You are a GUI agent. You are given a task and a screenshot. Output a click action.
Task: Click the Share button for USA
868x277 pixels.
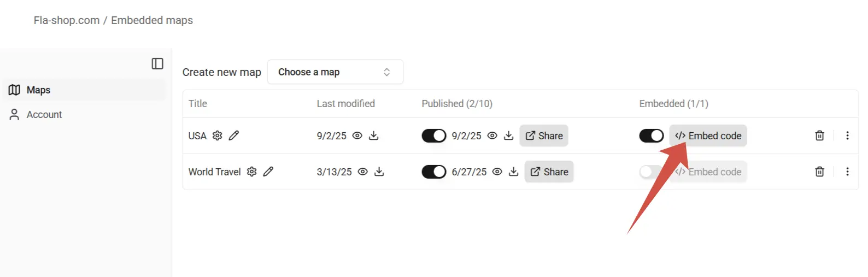tap(544, 135)
